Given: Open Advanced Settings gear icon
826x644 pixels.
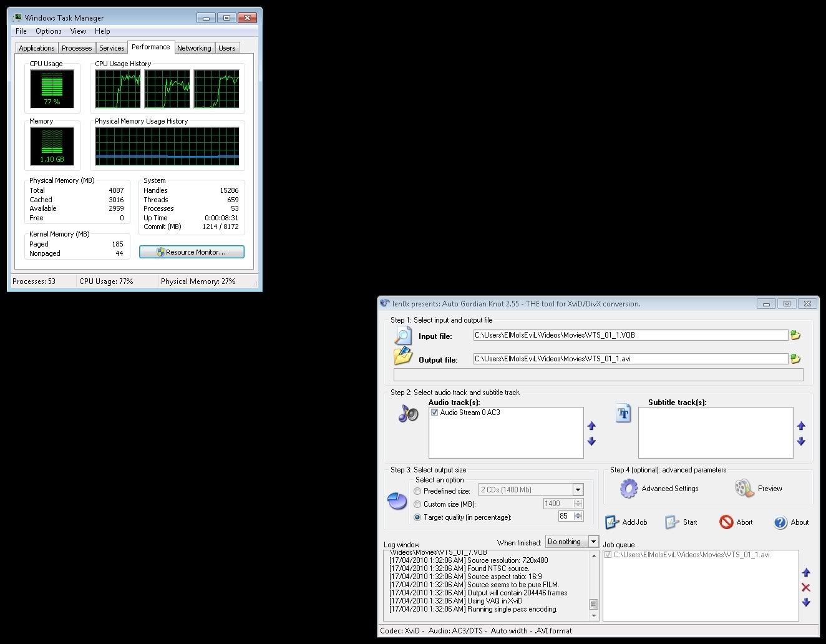Looking at the screenshot, I should pyautogui.click(x=629, y=489).
